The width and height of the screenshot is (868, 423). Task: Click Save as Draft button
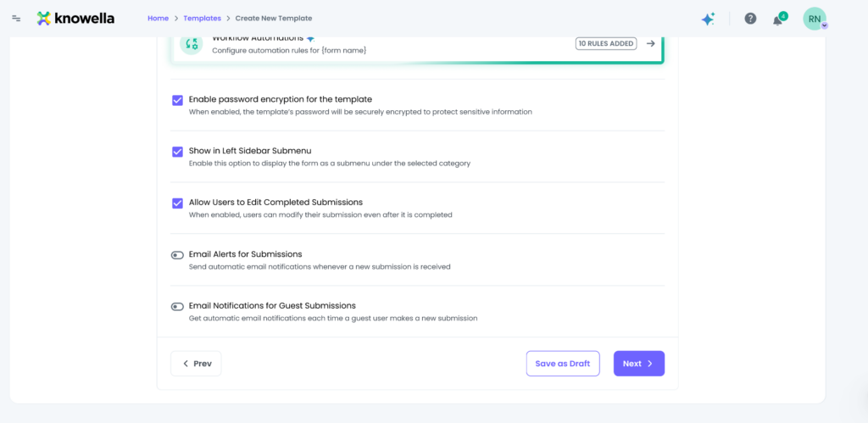click(x=562, y=364)
